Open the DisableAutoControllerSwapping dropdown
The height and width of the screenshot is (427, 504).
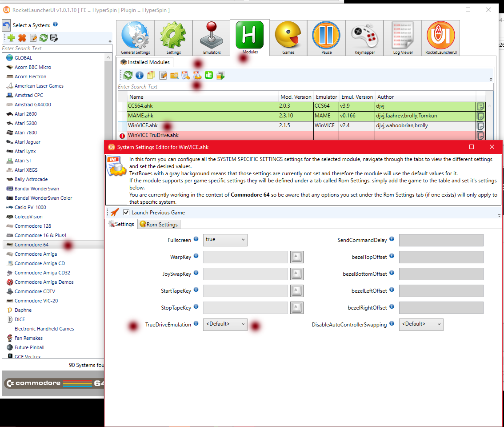click(x=421, y=324)
